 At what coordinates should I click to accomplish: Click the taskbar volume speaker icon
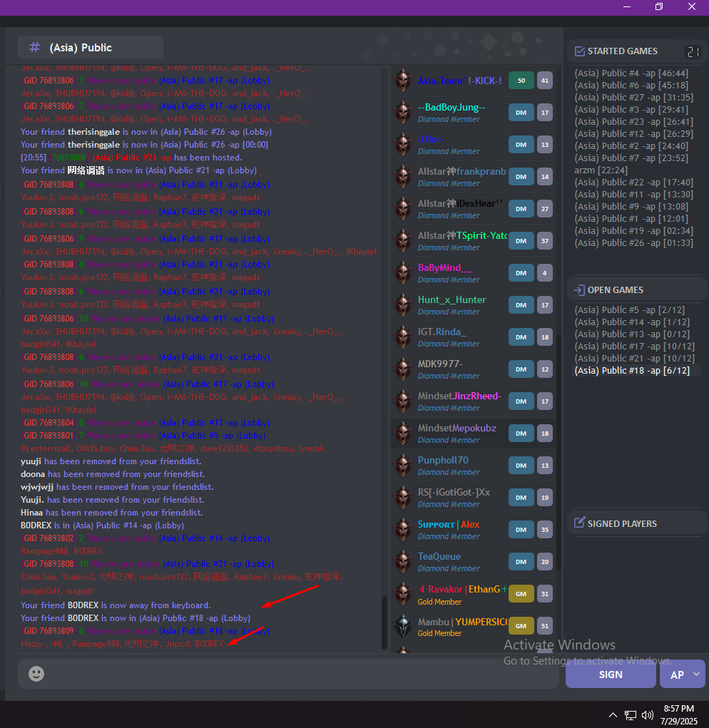(647, 715)
